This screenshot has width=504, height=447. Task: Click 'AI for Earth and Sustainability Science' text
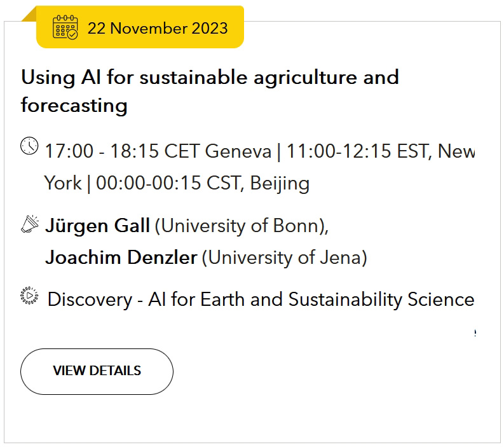(311, 299)
